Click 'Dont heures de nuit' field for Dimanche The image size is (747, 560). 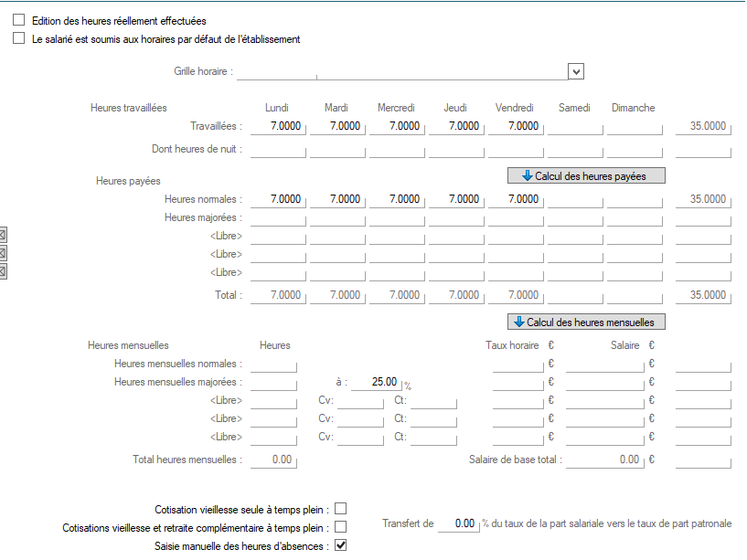click(x=635, y=149)
